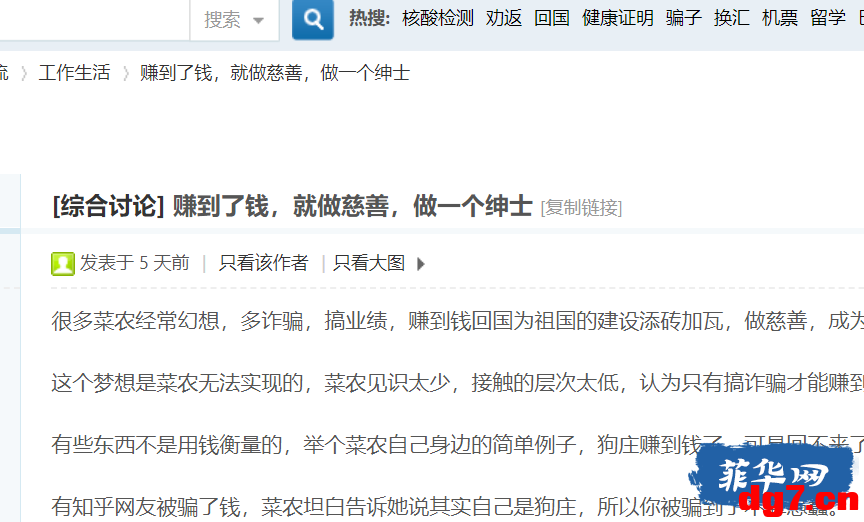Click [复制链接] to copy thread link
This screenshot has height=522, width=864.
click(581, 208)
